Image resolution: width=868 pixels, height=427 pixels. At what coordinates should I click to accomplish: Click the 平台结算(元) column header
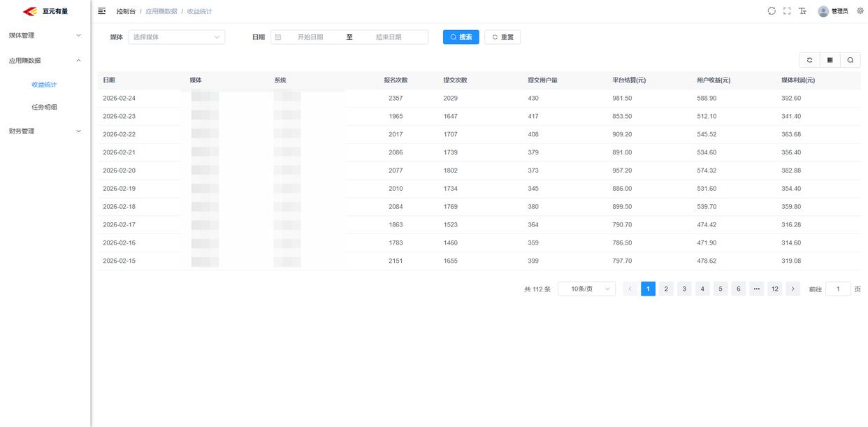[x=629, y=80]
